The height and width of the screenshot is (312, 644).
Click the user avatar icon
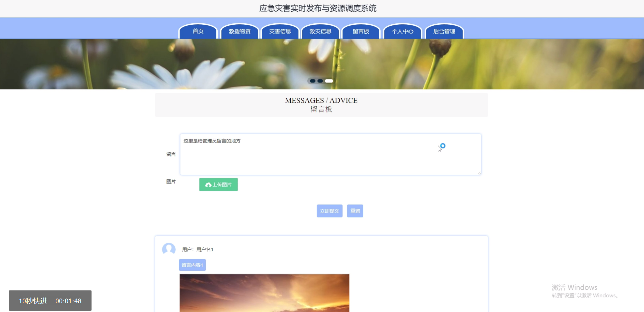tap(169, 249)
